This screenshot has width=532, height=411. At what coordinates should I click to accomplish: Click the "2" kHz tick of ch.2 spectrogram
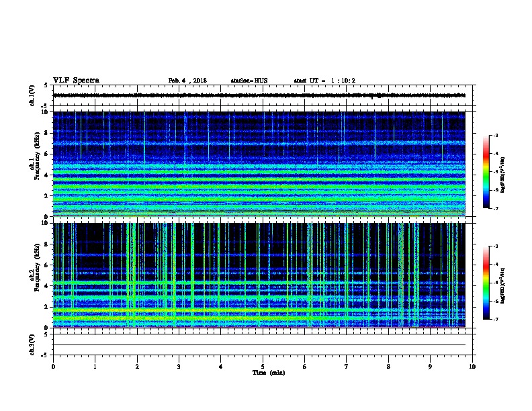(x=47, y=307)
